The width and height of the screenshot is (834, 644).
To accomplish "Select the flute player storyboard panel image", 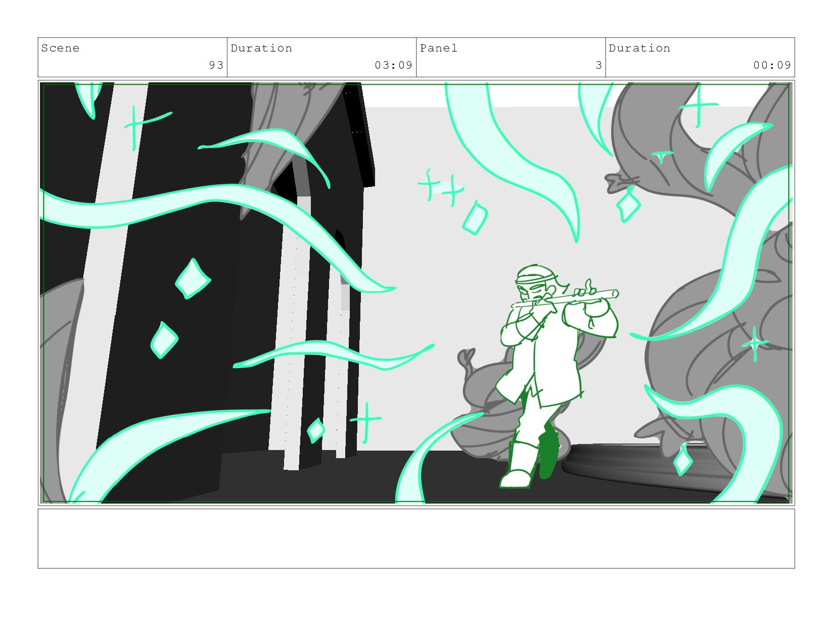I will [416, 293].
